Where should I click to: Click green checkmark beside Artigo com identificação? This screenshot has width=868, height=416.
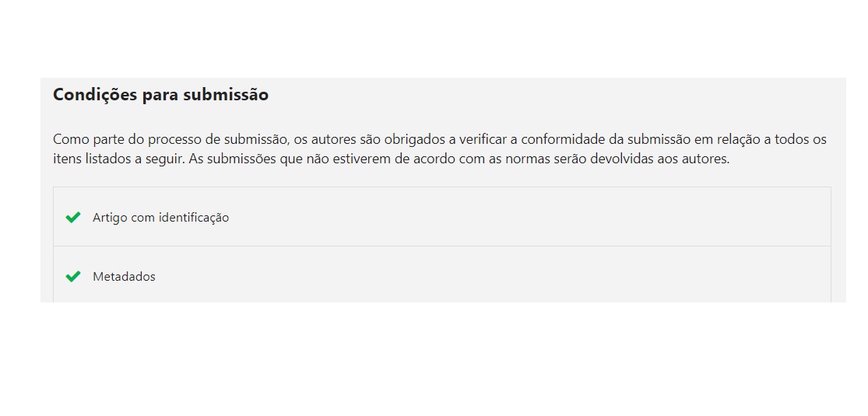click(x=73, y=218)
